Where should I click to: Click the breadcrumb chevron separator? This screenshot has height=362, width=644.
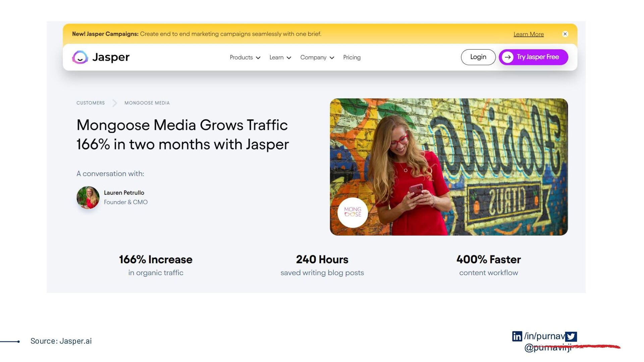(115, 103)
